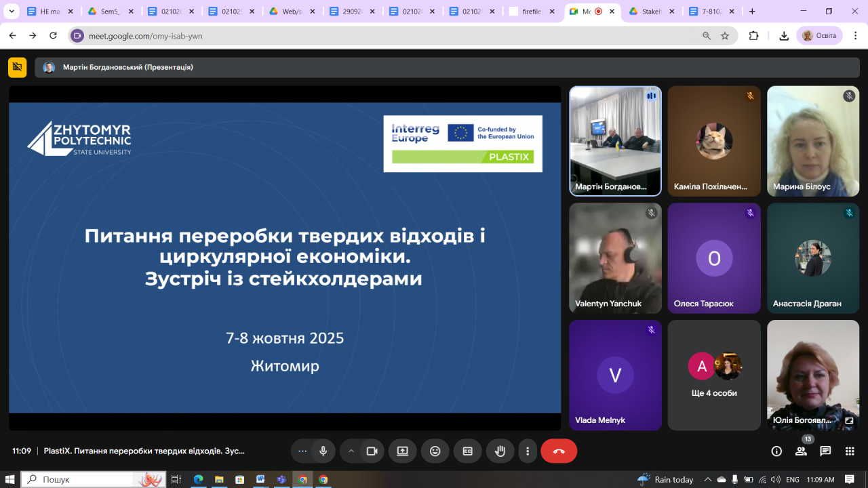The width and height of the screenshot is (868, 488).
Task: Switch to the Stakeh Drive tab
Action: 650,12
